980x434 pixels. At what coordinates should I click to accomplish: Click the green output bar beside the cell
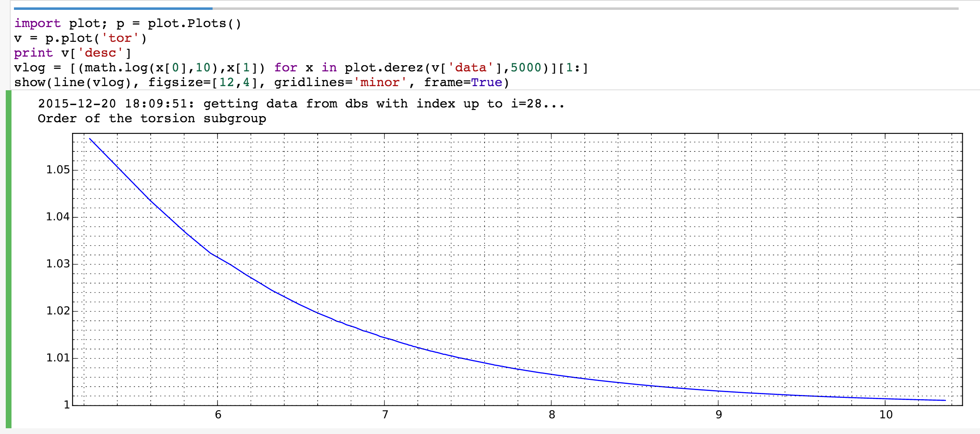pyautogui.click(x=9, y=259)
